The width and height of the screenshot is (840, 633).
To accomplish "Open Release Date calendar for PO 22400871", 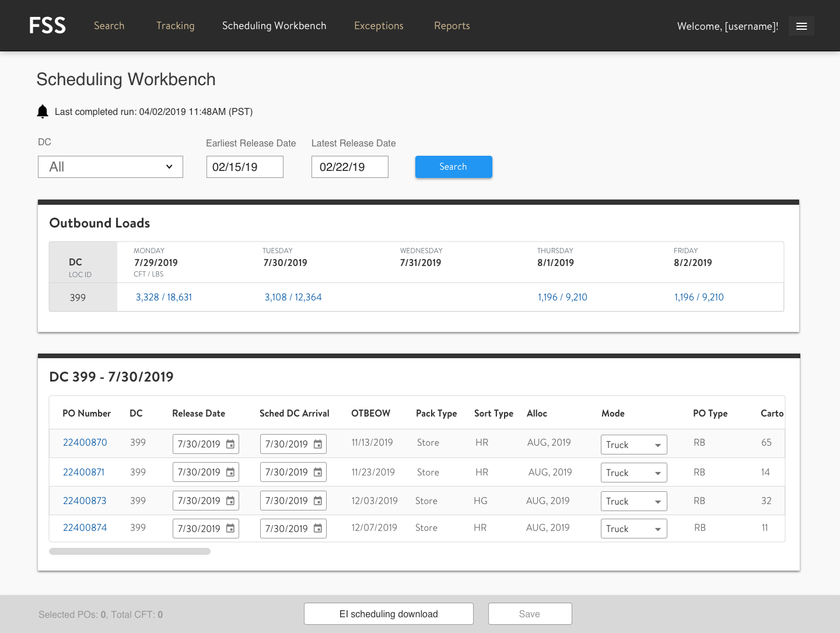I will (x=230, y=472).
